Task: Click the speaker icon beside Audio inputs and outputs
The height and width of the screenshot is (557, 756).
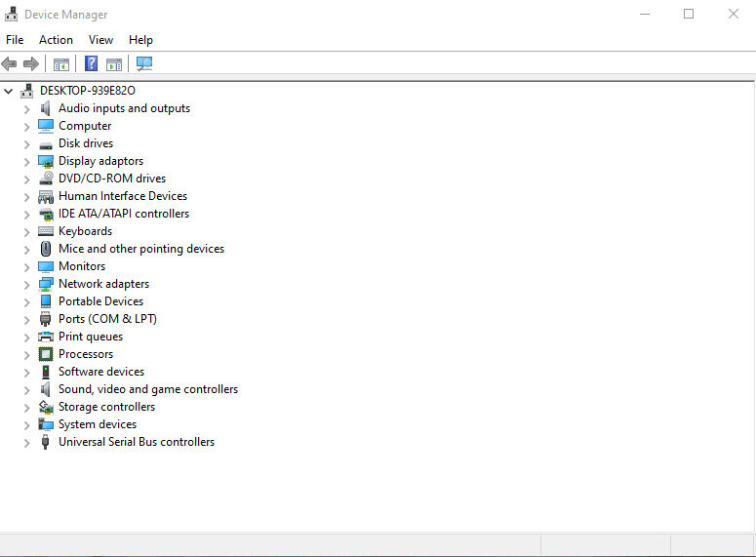Action: 46,108
